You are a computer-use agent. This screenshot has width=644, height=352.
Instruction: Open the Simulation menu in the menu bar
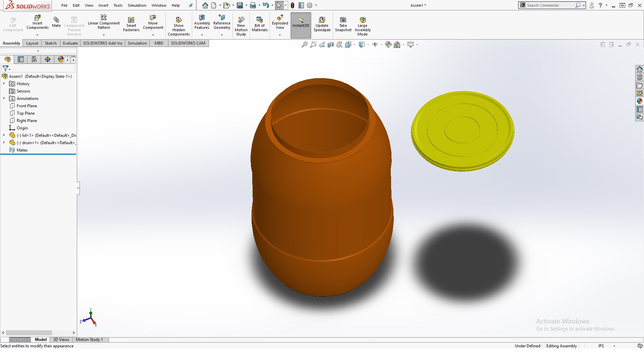[137, 5]
